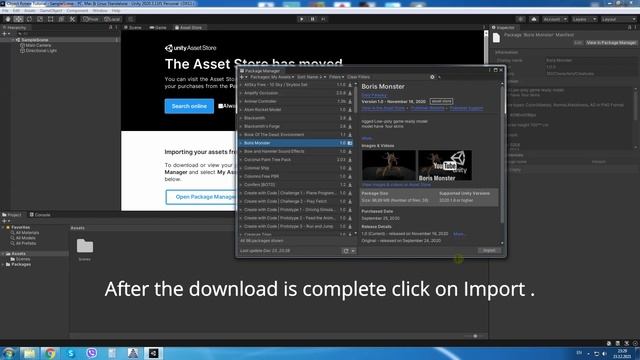Select the Scale tool in Unity toolbar
The height and width of the screenshot is (360, 640).
pyautogui.click(x=40, y=19)
